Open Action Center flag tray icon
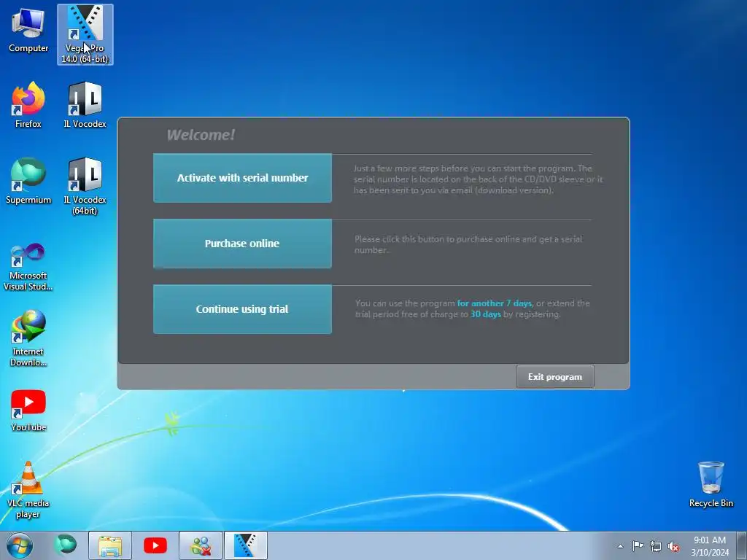The height and width of the screenshot is (560, 747). 638,546
